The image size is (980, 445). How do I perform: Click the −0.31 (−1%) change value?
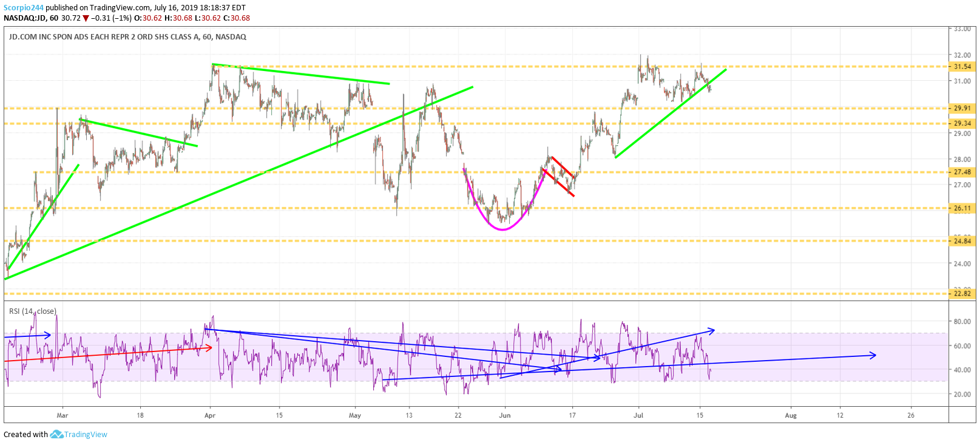pyautogui.click(x=112, y=18)
